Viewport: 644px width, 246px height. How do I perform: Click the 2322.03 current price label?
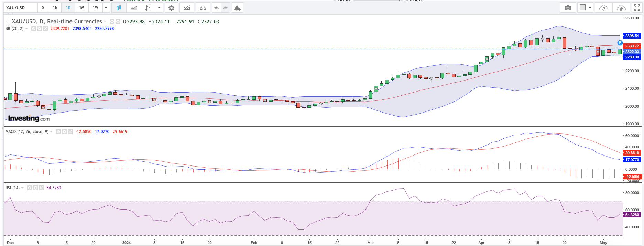[x=632, y=52]
